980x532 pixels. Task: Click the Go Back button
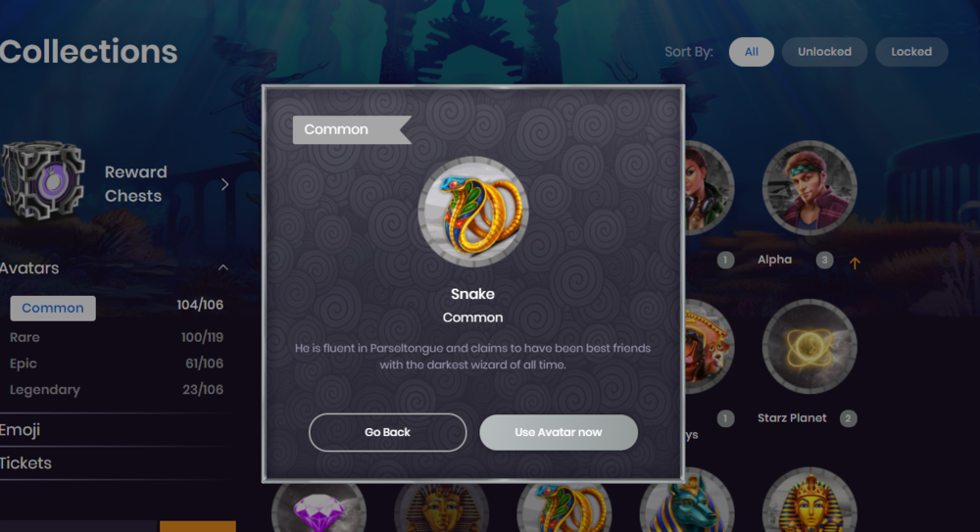pos(387,433)
